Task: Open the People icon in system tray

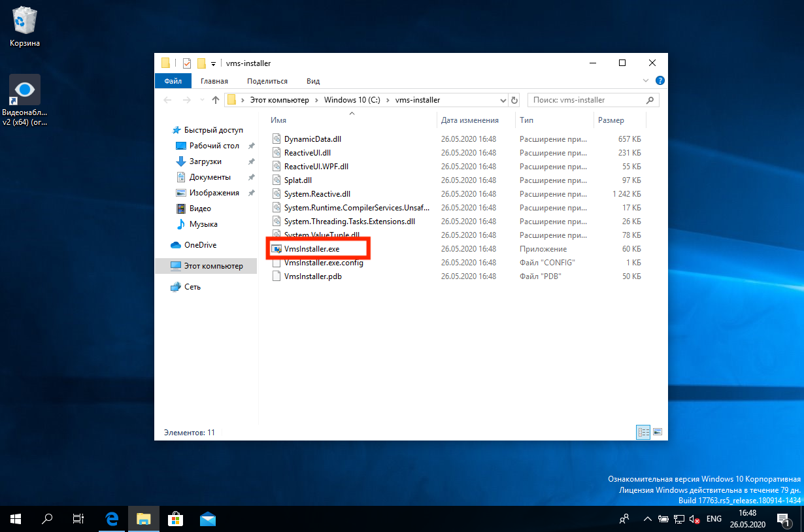Action: point(625,519)
